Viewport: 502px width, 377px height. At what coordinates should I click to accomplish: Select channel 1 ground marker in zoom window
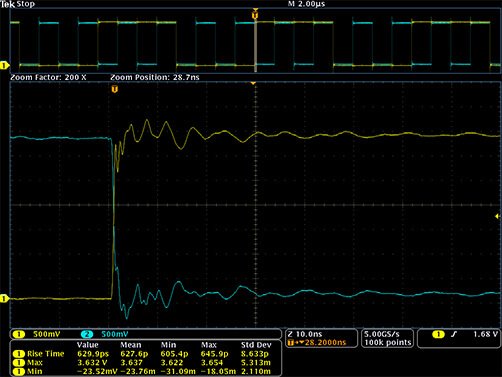(4, 298)
